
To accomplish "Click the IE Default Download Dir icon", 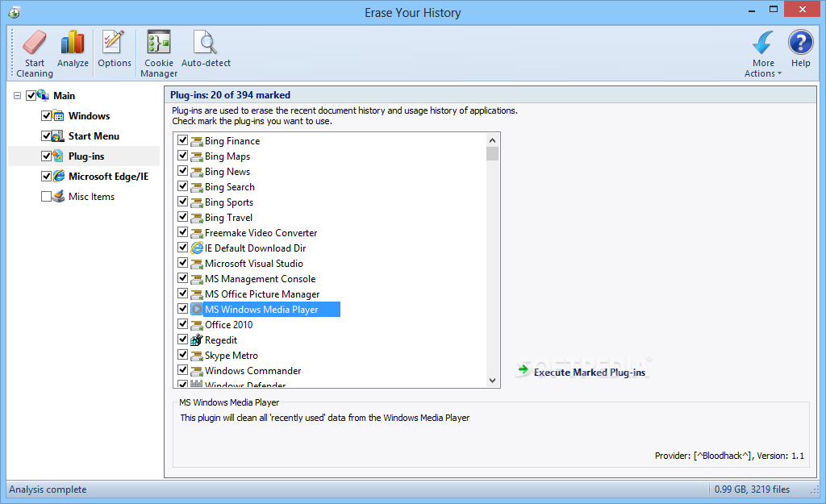I will [197, 248].
